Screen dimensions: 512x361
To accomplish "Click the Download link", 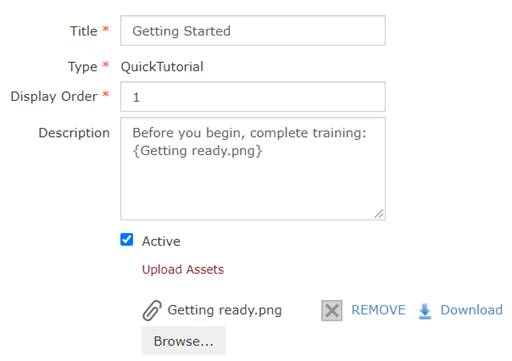I will pyautogui.click(x=471, y=310).
